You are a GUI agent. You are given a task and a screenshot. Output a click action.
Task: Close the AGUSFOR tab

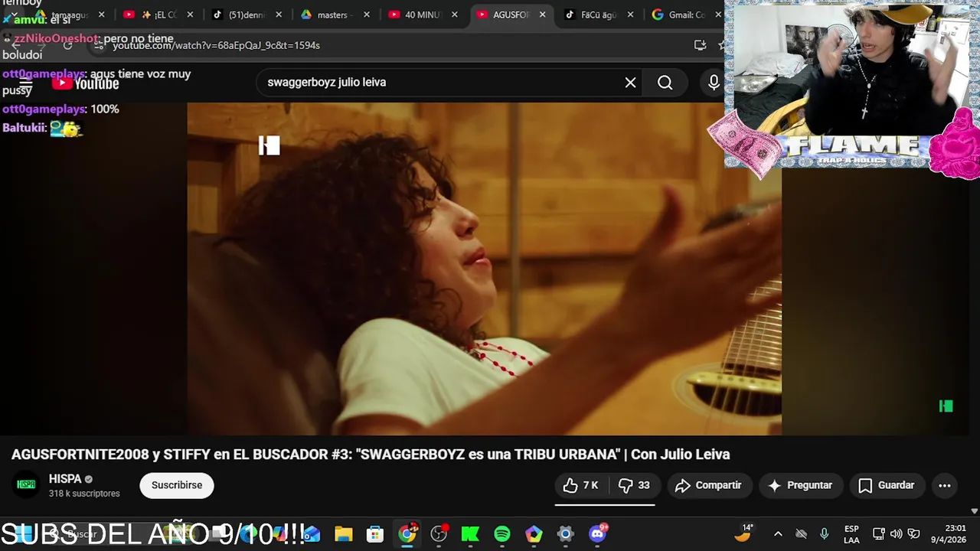point(544,15)
